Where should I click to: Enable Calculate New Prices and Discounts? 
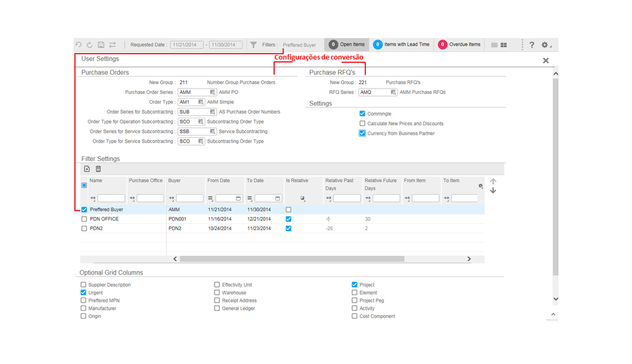[x=362, y=123]
